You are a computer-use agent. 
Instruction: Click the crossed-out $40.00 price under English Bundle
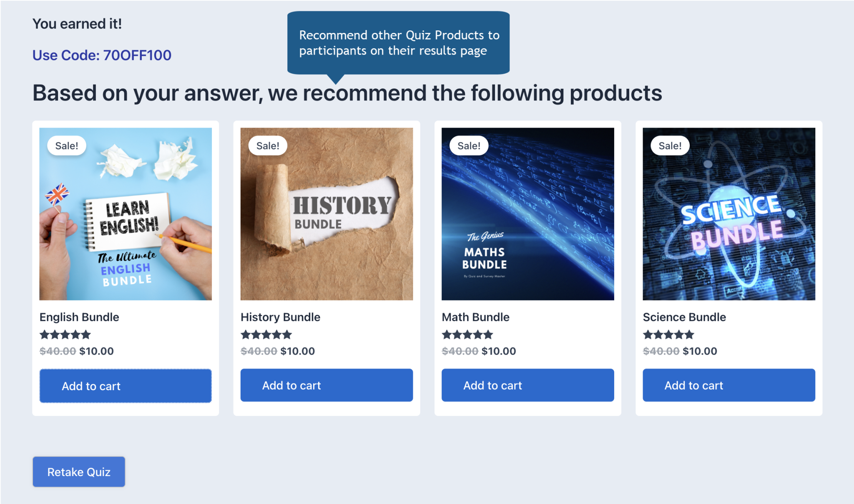click(x=57, y=351)
